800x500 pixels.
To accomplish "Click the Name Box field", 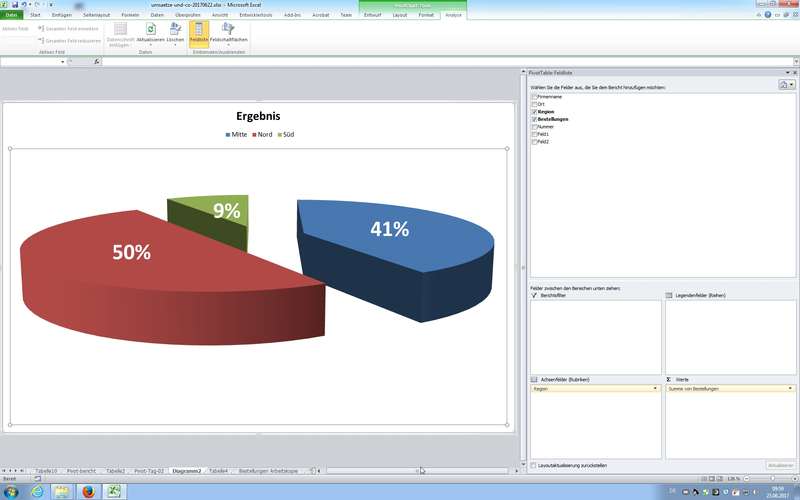I will tap(30, 62).
